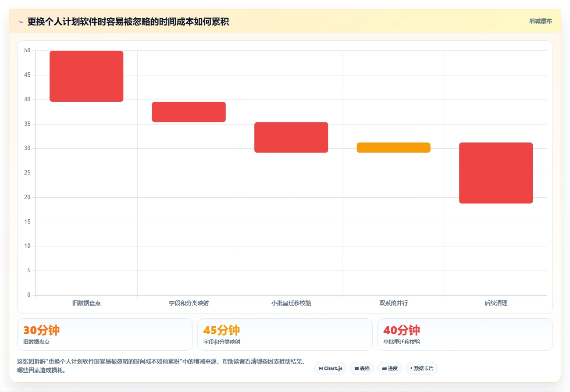Image resolution: width=570 pixels, height=392 pixels.
Task: Click the red 小批量迁移校验 waterfall bar
Action: tap(291, 137)
